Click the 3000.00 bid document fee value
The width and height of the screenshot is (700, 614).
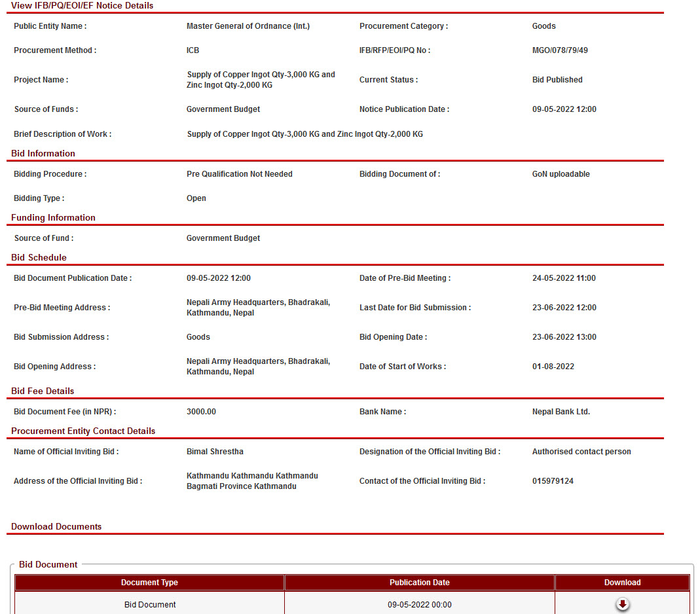coord(201,412)
